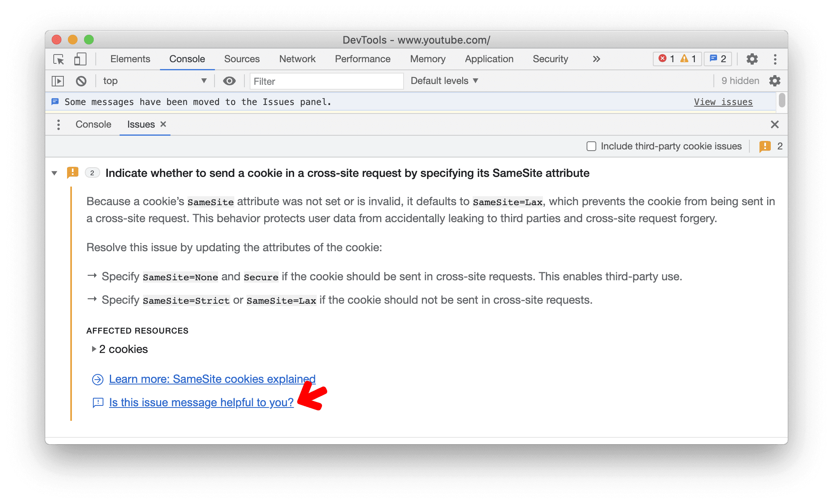
Task: Click the inspect element cursor icon
Action: pos(59,59)
